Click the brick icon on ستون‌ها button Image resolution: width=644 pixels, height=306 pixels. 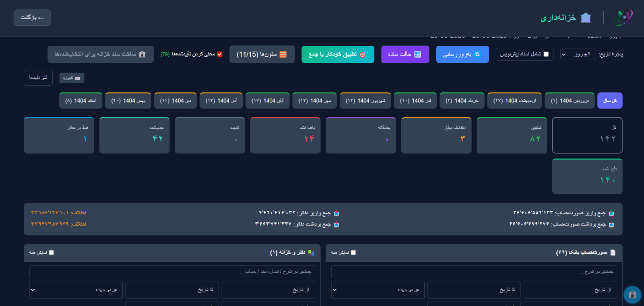click(x=283, y=54)
